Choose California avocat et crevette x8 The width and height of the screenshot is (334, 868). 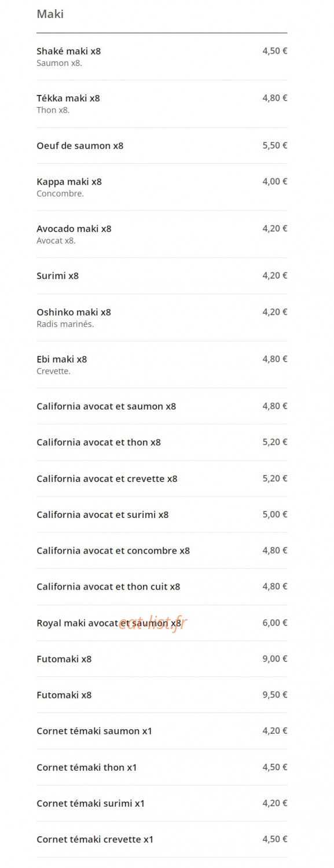click(162, 479)
